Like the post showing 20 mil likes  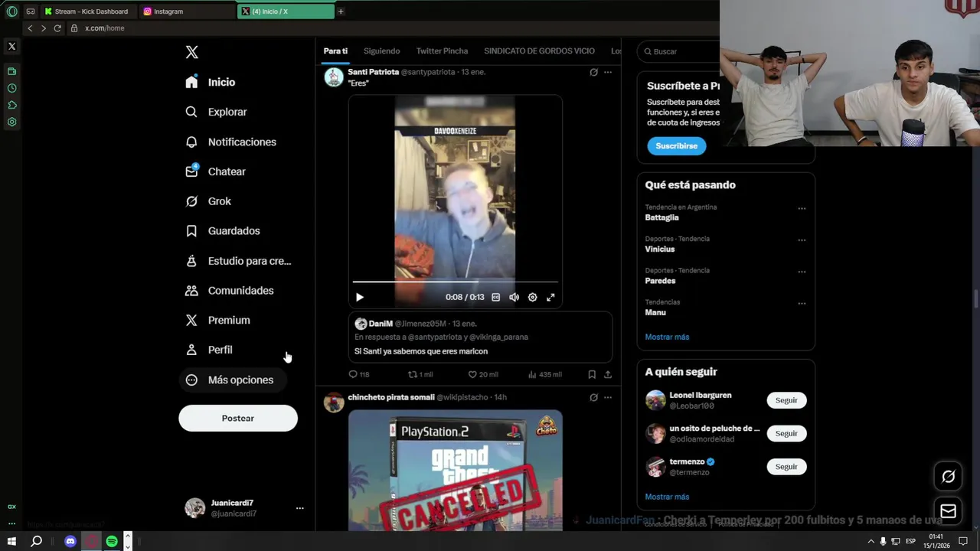pyautogui.click(x=472, y=374)
